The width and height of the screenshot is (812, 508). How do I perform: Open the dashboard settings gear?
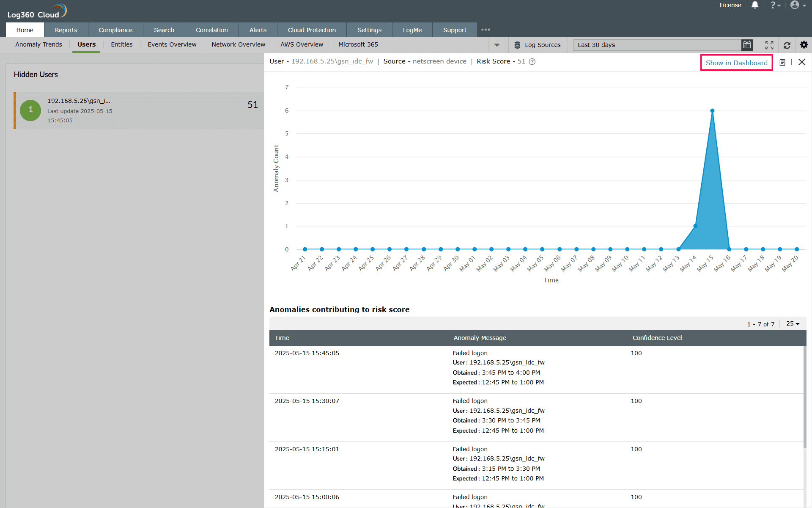804,45
